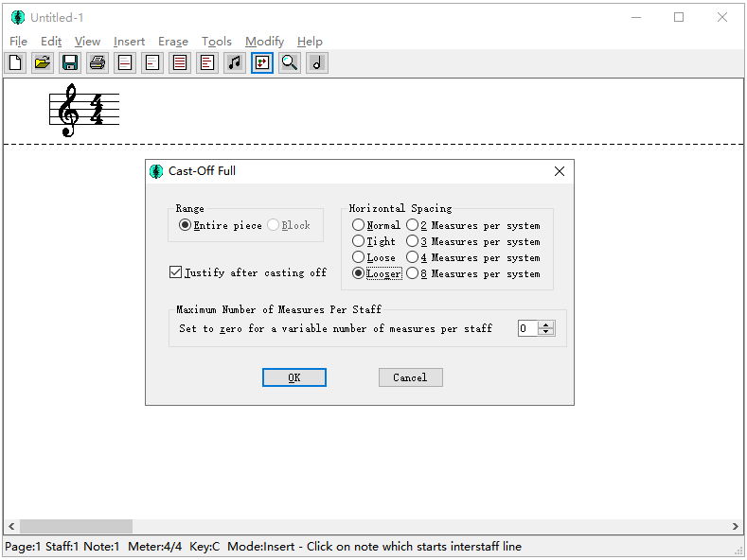Screen dimensions: 747x560
Task: Click the Open file folder icon
Action: tap(43, 62)
